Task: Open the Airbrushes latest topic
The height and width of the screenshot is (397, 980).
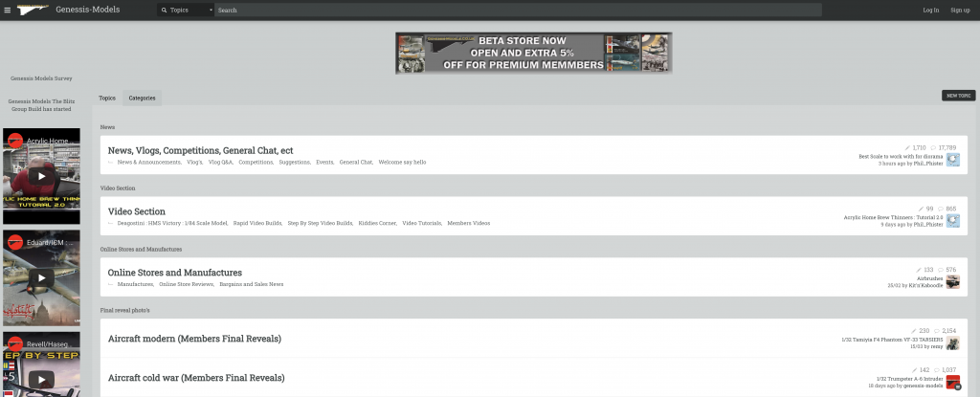Action: 929,278
